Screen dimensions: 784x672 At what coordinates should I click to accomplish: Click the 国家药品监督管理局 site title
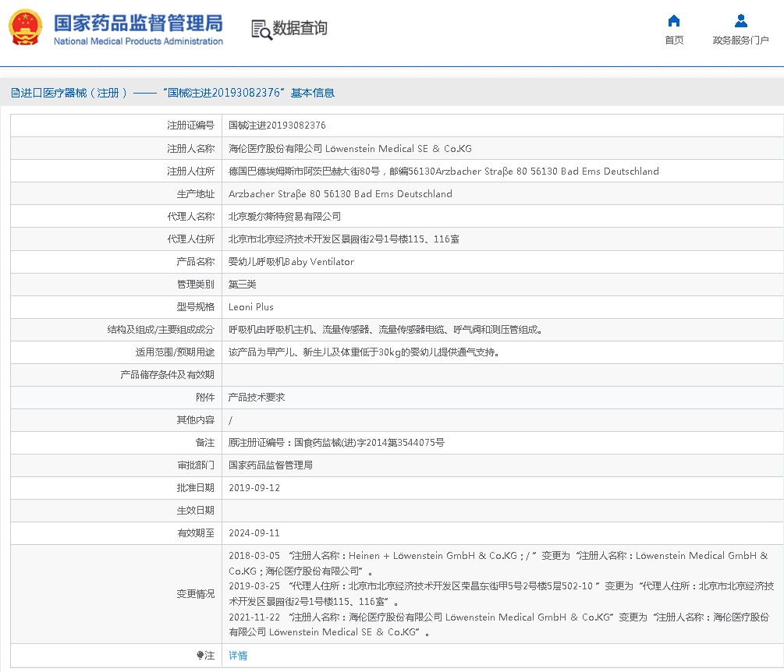point(138,22)
